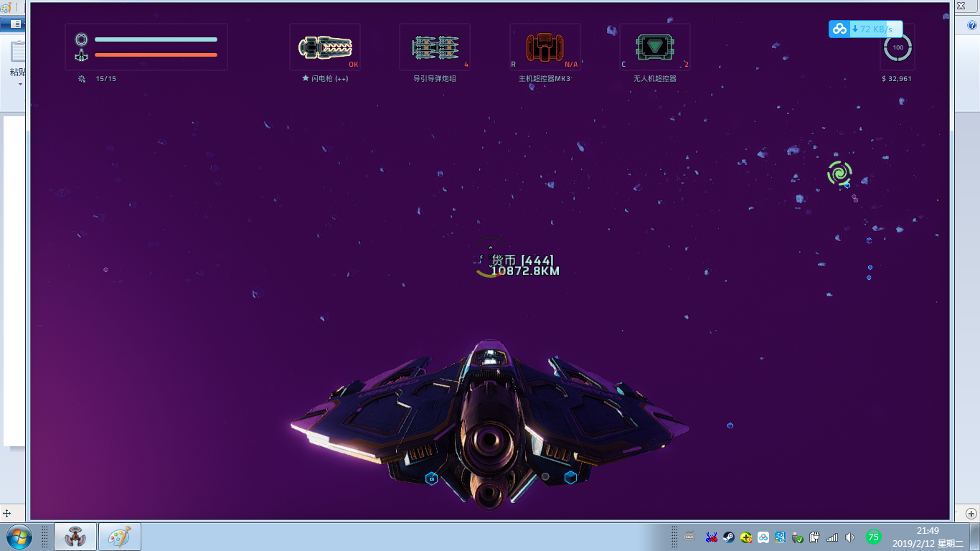Expand the Paste (粘贴) dropdown arrow in Paint
980x551 pixels.
coord(19,84)
